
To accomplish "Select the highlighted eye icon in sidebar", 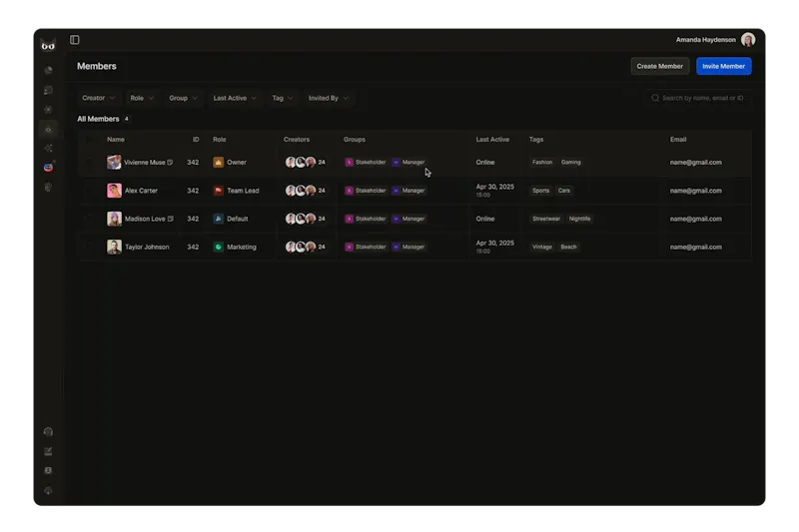I will [48, 130].
